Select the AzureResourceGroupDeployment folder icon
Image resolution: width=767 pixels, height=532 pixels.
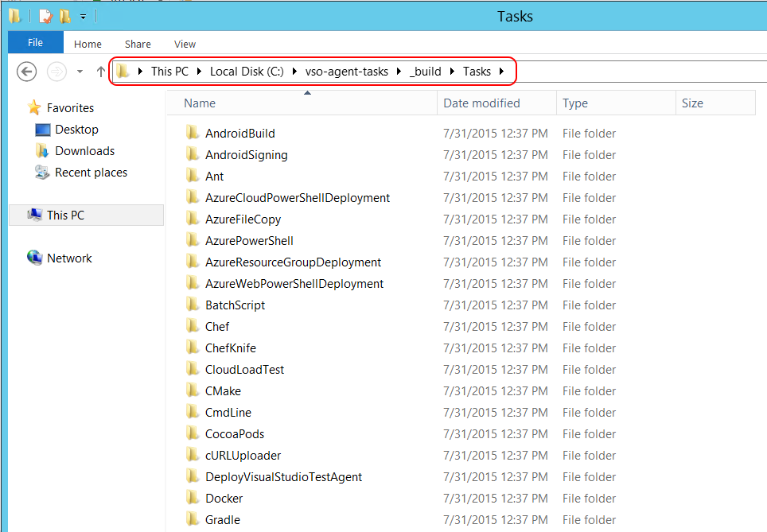point(193,262)
